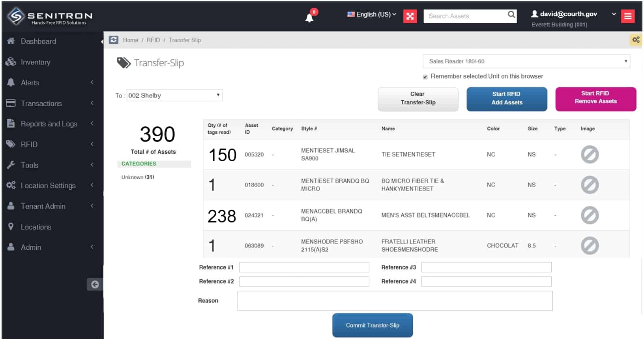Open the yellow settings gears icon
The image size is (644, 339).
(x=635, y=40)
